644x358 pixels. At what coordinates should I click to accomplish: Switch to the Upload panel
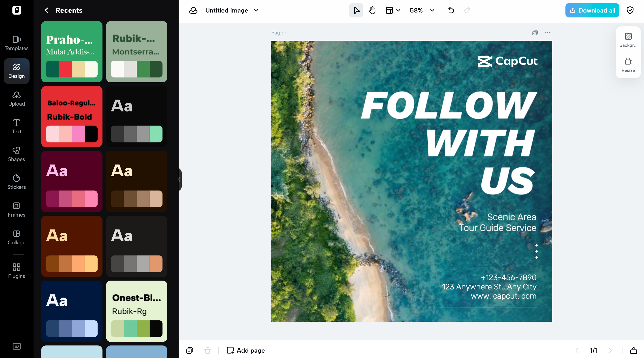(16, 98)
